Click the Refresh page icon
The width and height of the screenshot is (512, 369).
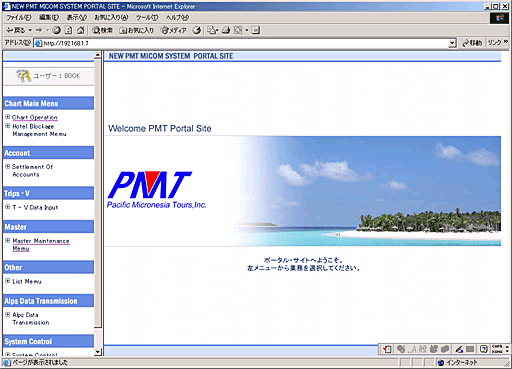pos(68,30)
